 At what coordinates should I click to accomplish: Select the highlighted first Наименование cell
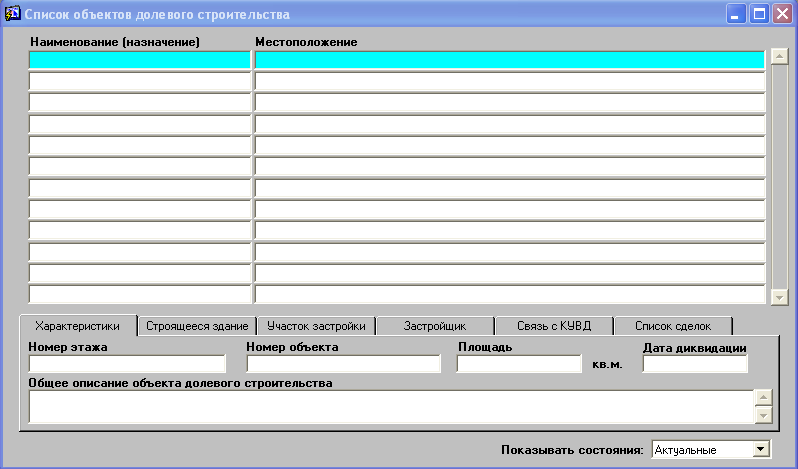pyautogui.click(x=140, y=60)
